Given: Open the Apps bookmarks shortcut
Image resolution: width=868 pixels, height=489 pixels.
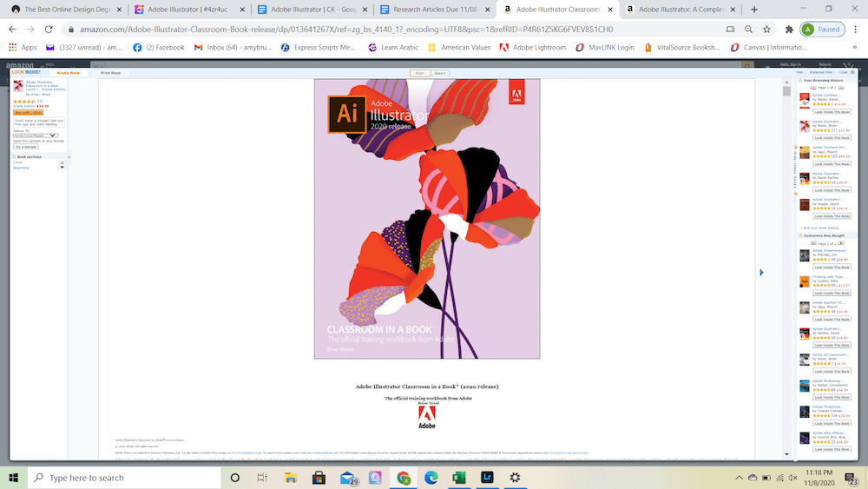Looking at the screenshot, I should tap(23, 48).
